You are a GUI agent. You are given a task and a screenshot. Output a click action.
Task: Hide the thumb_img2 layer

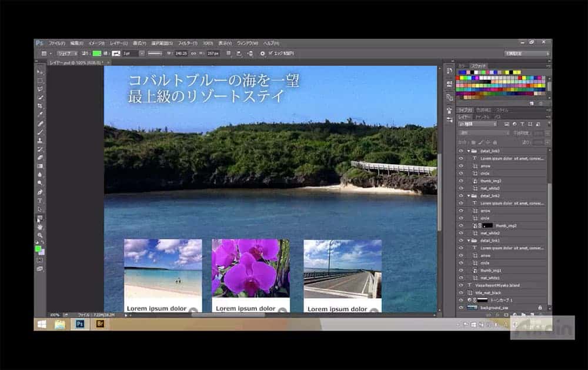click(461, 225)
